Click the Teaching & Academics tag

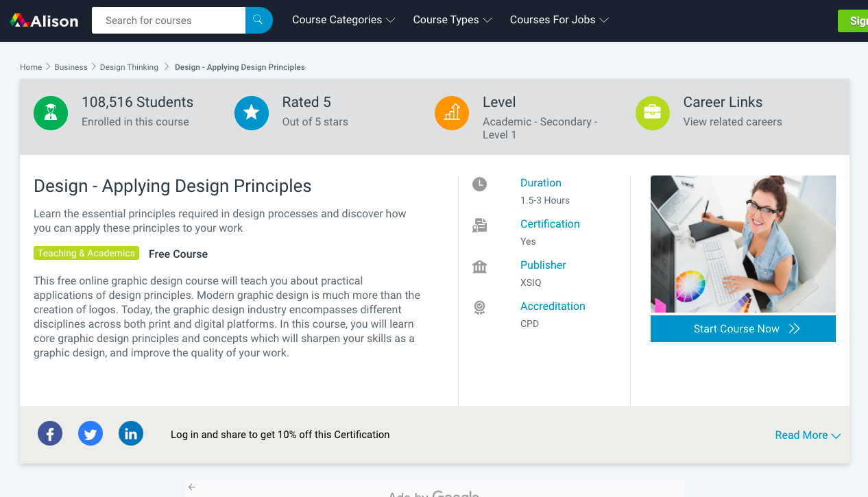coord(86,253)
